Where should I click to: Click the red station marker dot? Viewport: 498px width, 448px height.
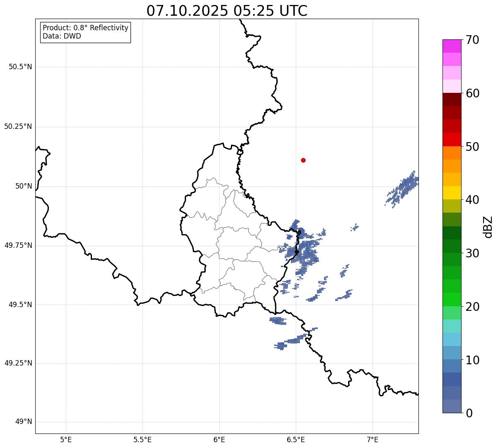pyautogui.click(x=303, y=160)
